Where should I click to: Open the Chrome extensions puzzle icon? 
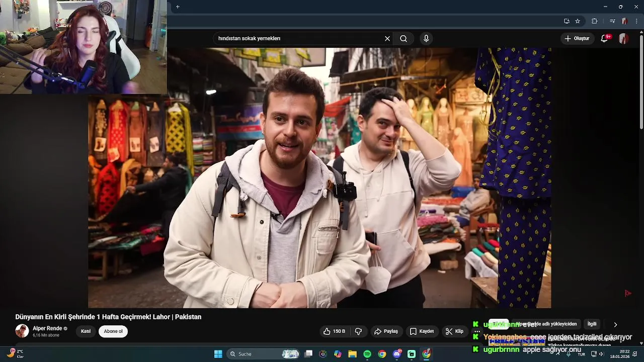tap(594, 21)
